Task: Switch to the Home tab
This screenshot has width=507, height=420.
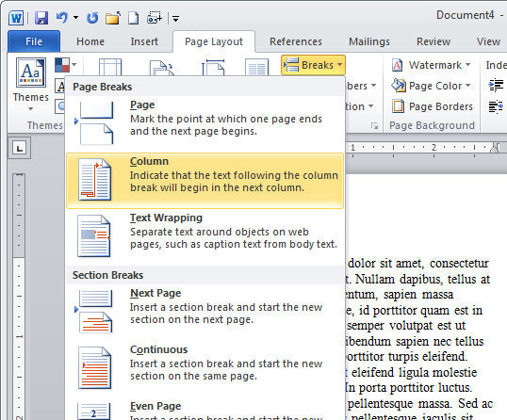Action: (x=90, y=41)
